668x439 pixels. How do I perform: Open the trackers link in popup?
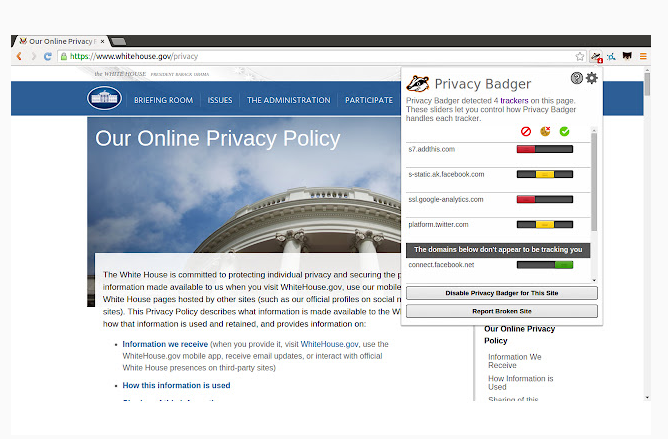point(514,101)
